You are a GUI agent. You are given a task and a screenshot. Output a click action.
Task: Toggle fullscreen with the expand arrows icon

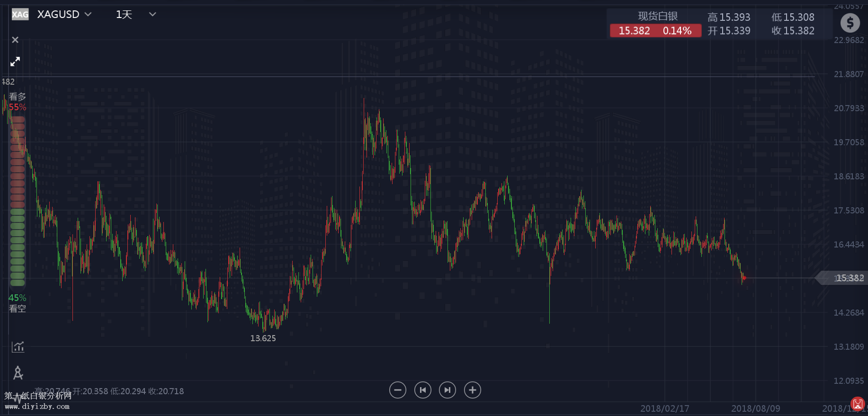tap(15, 62)
